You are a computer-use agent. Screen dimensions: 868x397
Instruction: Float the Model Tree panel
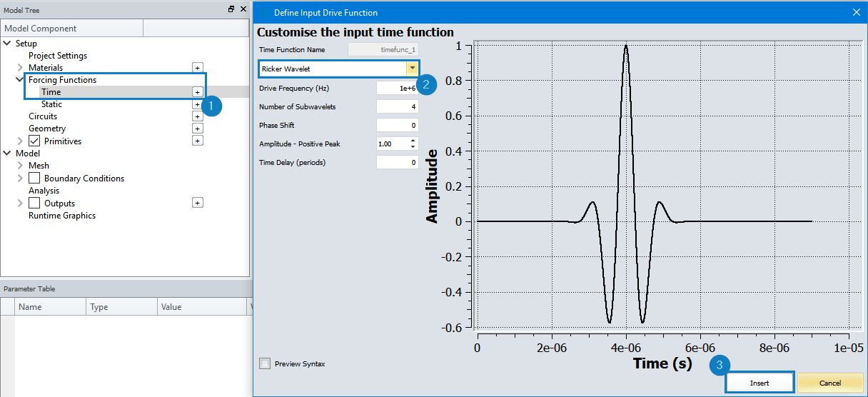[231, 9]
